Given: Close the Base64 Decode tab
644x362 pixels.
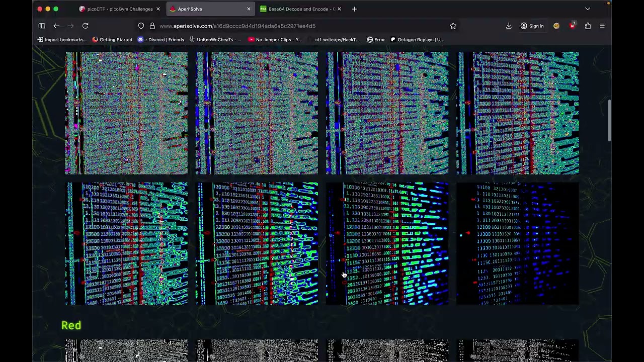Looking at the screenshot, I should point(339,9).
